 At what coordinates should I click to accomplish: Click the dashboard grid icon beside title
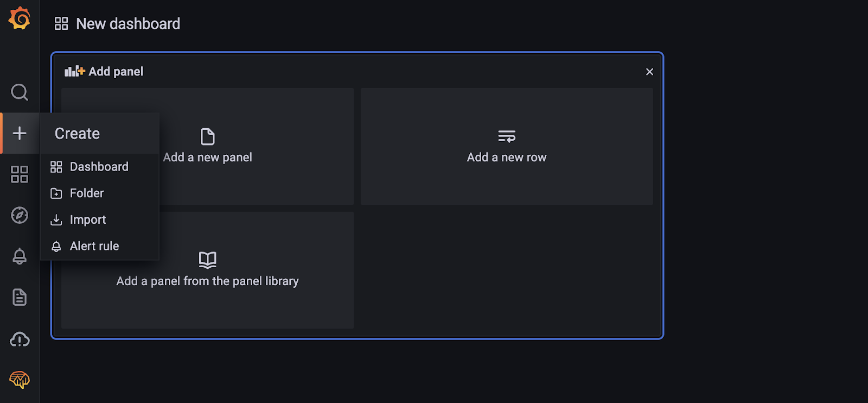point(61,24)
